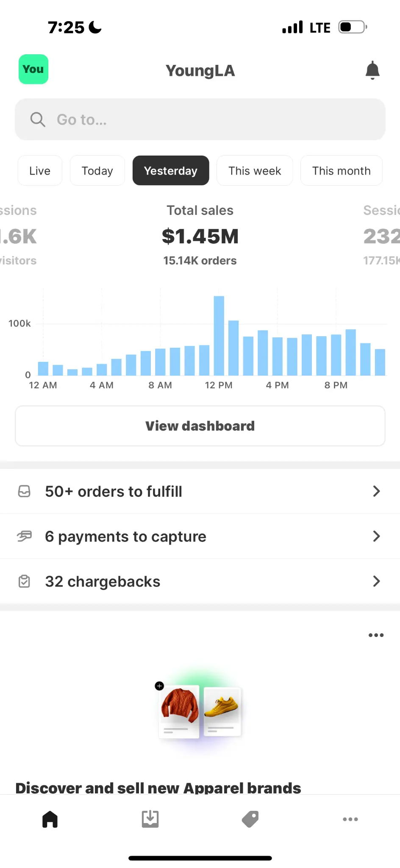Open the You store avatar
This screenshot has width=400, height=868.
(33, 69)
